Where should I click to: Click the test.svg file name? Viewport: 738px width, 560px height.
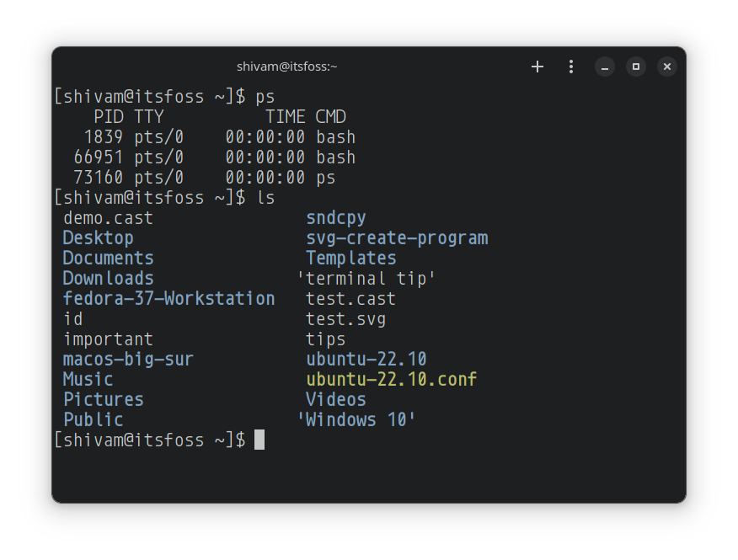[x=345, y=319]
